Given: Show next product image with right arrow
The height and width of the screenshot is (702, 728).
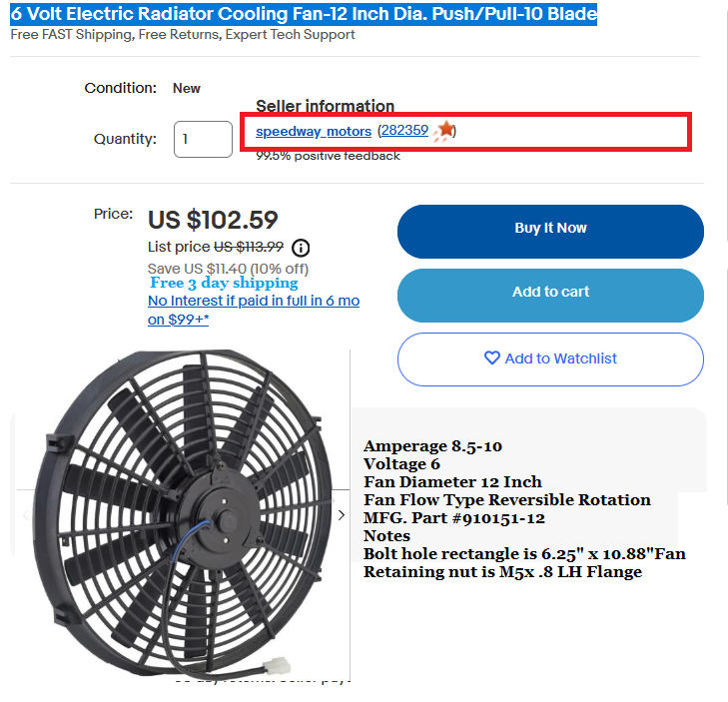Looking at the screenshot, I should tap(342, 515).
